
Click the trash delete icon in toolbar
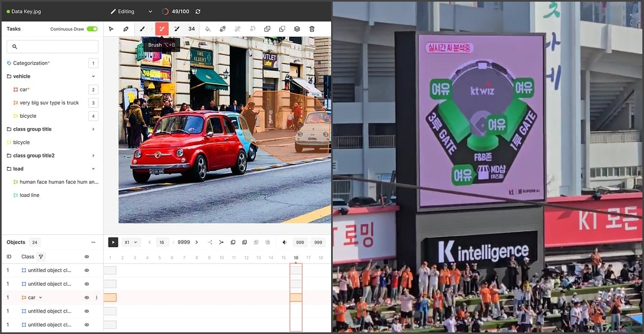tap(312, 29)
